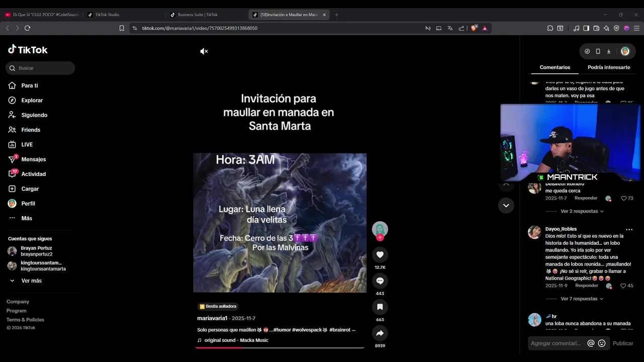Click the translate page icon

click(x=450, y=28)
